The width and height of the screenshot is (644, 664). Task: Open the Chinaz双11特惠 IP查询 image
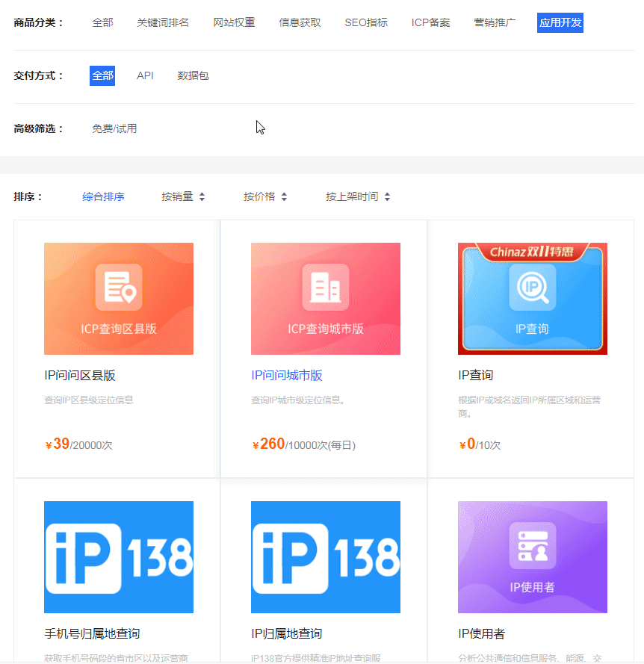pyautogui.click(x=533, y=299)
